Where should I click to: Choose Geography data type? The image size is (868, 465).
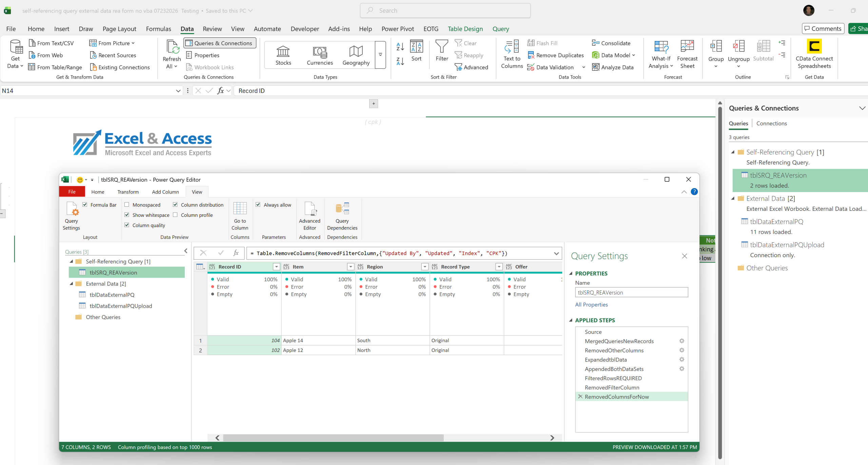coord(356,55)
